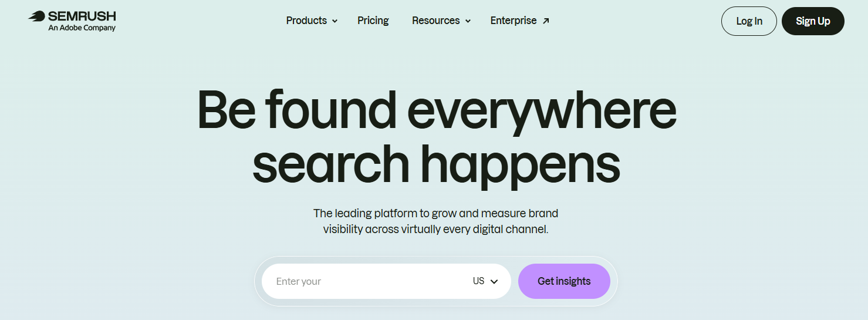The image size is (868, 320).
Task: Click the Get insights button
Action: 564,281
